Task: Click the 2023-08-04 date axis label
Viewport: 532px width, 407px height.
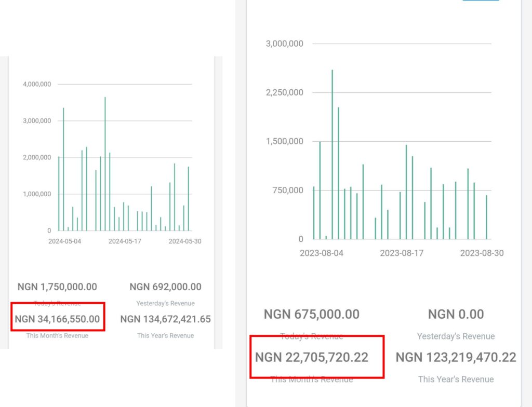Action: pyautogui.click(x=321, y=253)
